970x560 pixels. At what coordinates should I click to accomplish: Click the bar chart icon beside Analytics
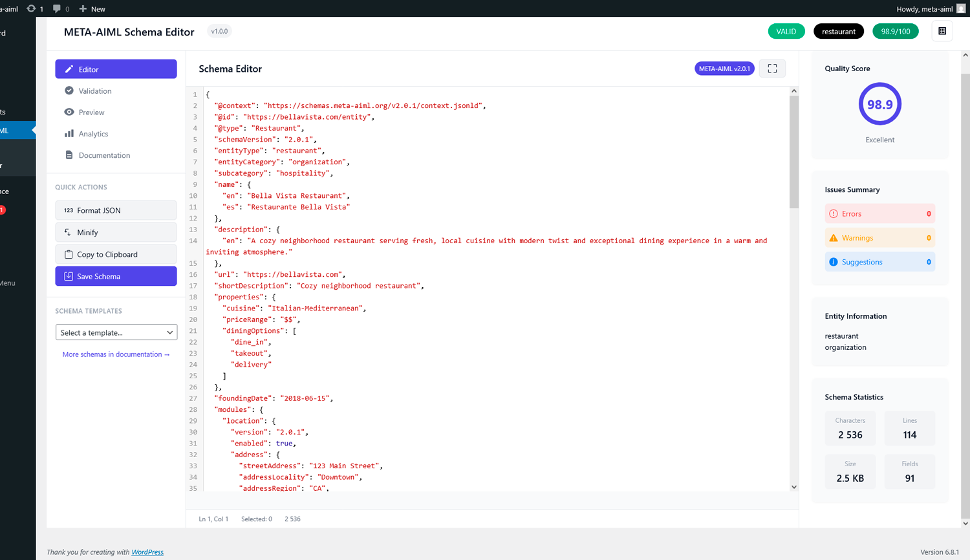(69, 134)
